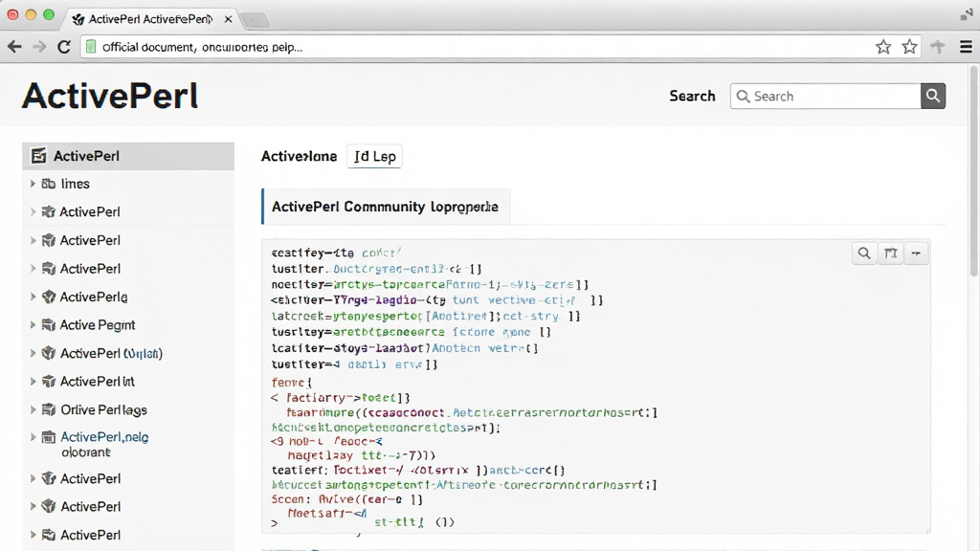Screen dimensions: 980x551
Task: Expand the Active Pegint tree node
Action: pos(33,325)
